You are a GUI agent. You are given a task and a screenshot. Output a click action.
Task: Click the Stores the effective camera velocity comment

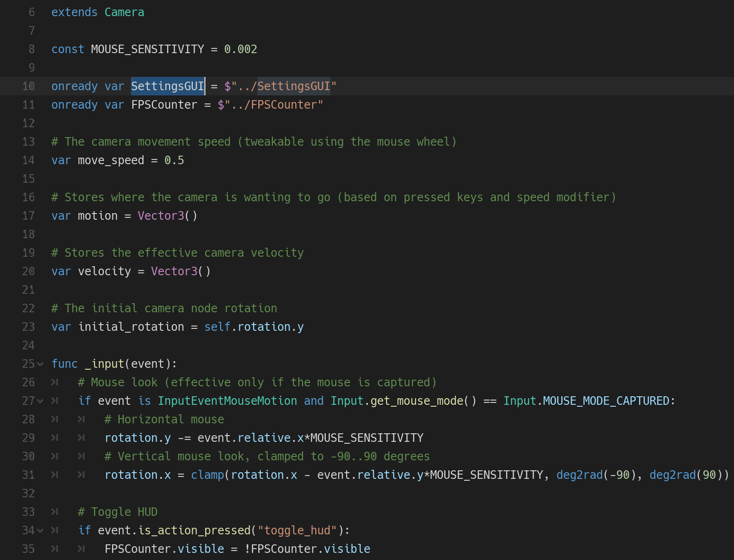coord(178,253)
